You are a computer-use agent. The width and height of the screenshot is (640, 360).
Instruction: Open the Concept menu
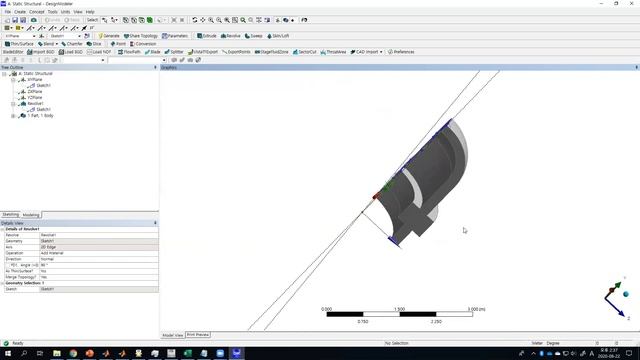pos(36,12)
